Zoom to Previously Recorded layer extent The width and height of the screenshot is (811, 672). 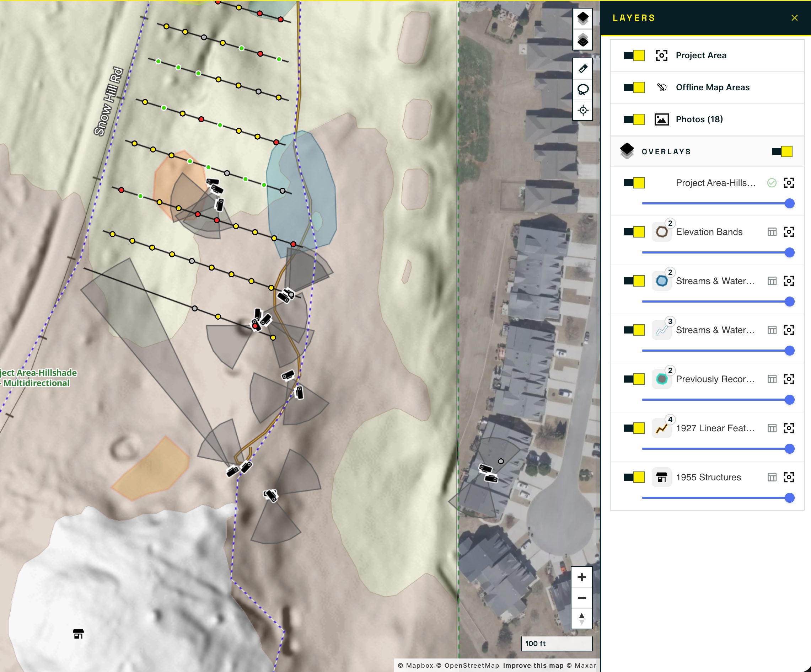[x=789, y=379]
